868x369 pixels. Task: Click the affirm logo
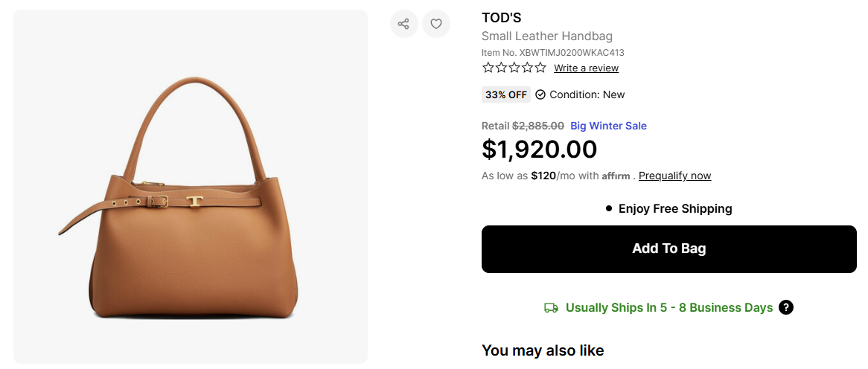[616, 176]
